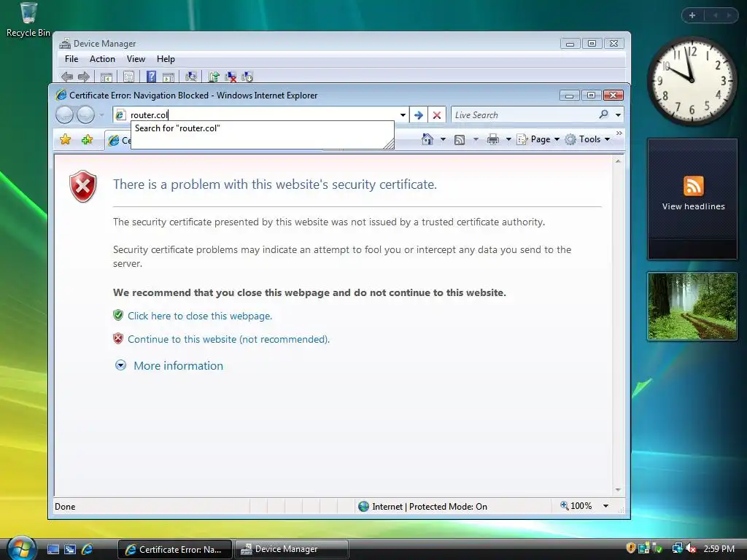
Task: Switch to Device Manager taskbar button
Action: [291, 549]
